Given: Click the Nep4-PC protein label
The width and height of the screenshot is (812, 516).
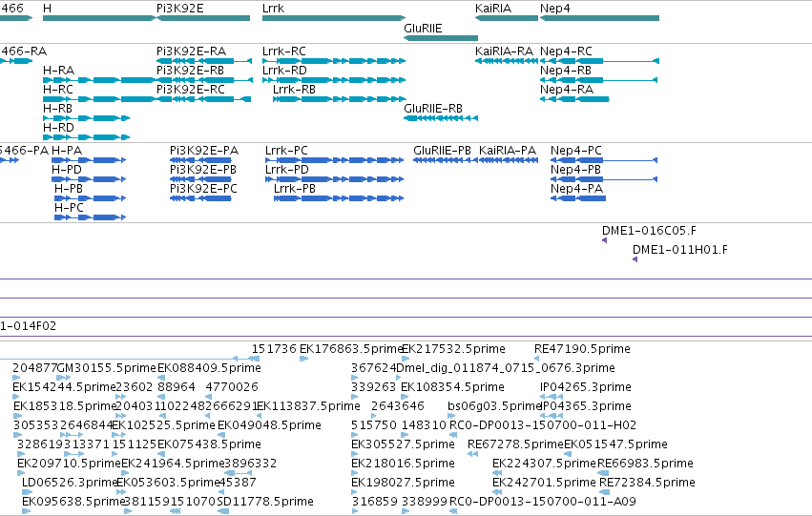Looking at the screenshot, I should tap(576, 151).
